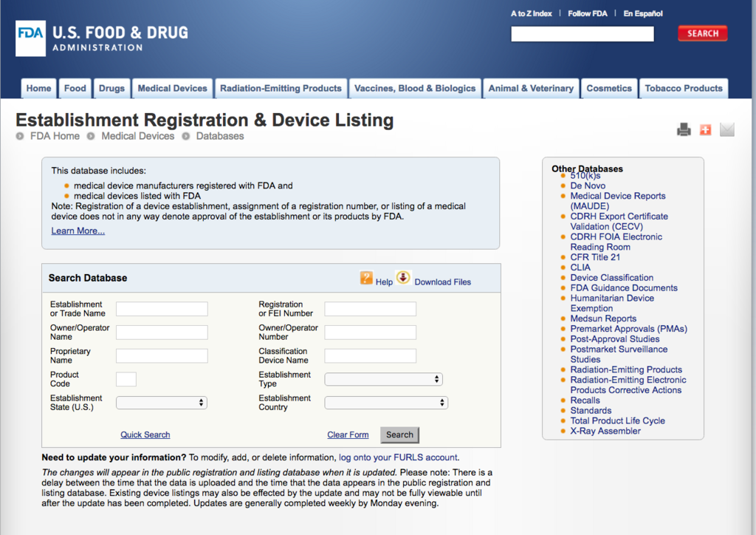Print this page using the printer icon
This screenshot has height=535, width=756.
[684, 130]
